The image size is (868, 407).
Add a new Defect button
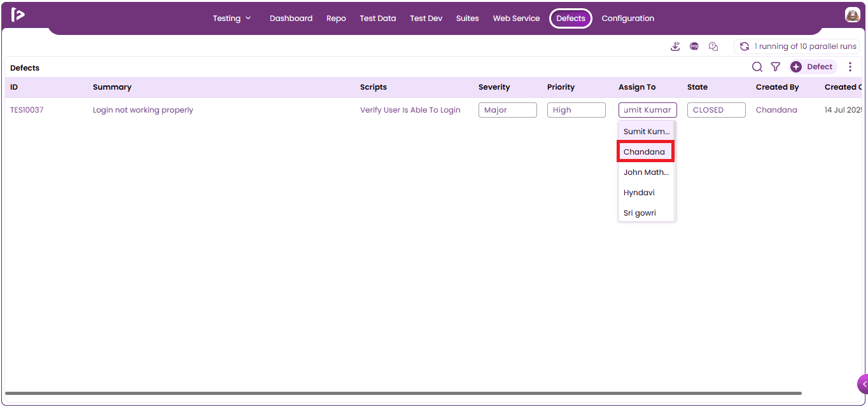pyautogui.click(x=813, y=67)
